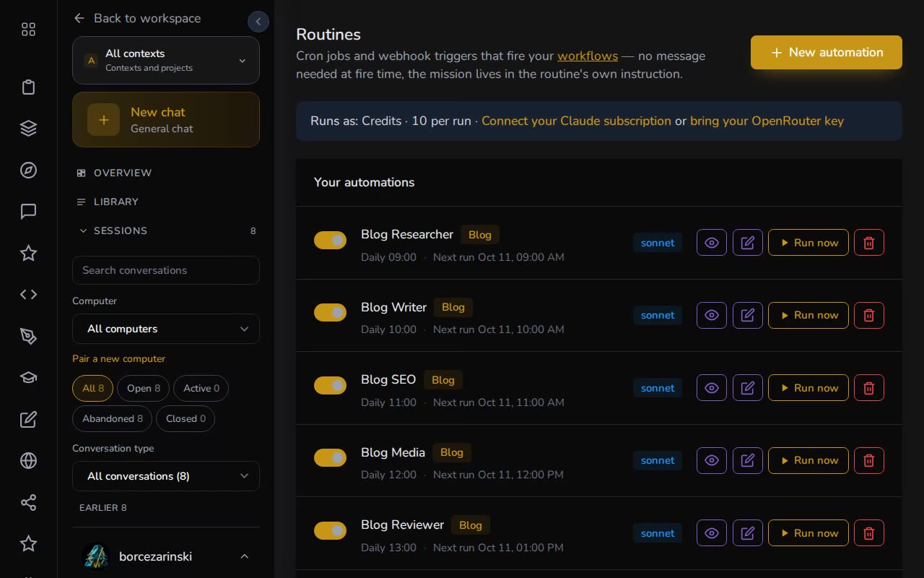
Task: View Blog Reviewer with the eye icon
Action: [712, 533]
